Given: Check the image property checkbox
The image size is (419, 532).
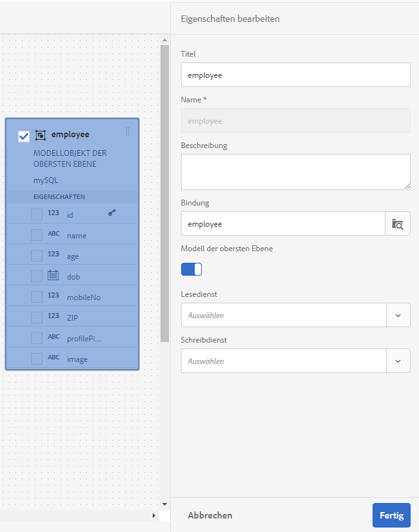Looking at the screenshot, I should click(37, 359).
